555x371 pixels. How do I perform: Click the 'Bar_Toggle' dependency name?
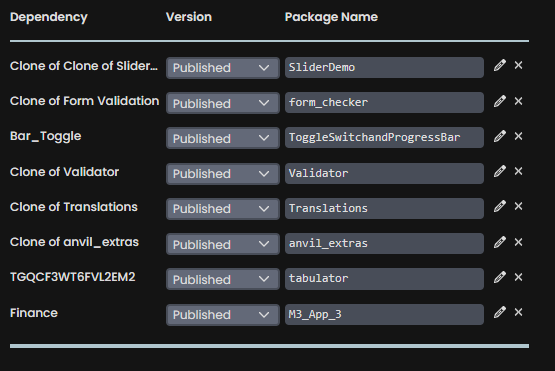point(46,136)
